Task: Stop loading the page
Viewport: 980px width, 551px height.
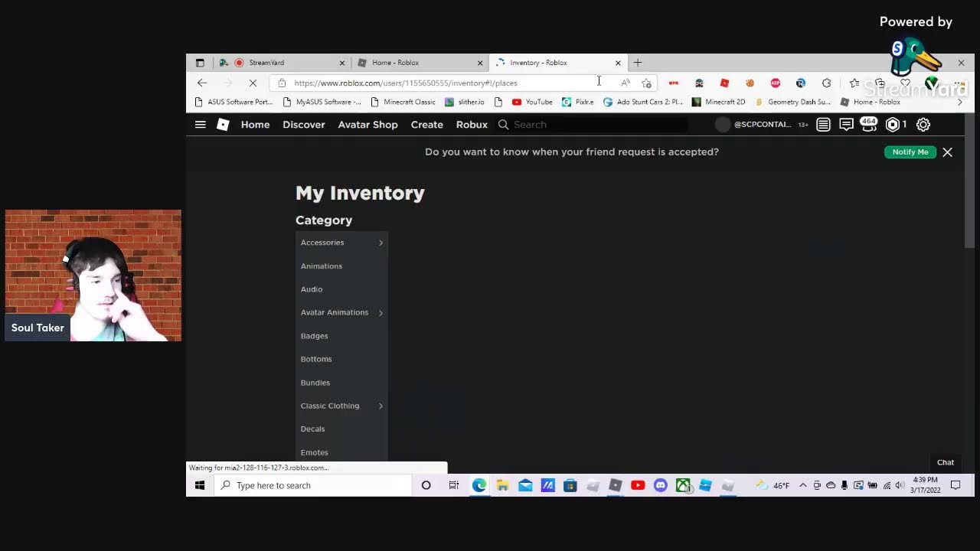Action: click(x=253, y=83)
